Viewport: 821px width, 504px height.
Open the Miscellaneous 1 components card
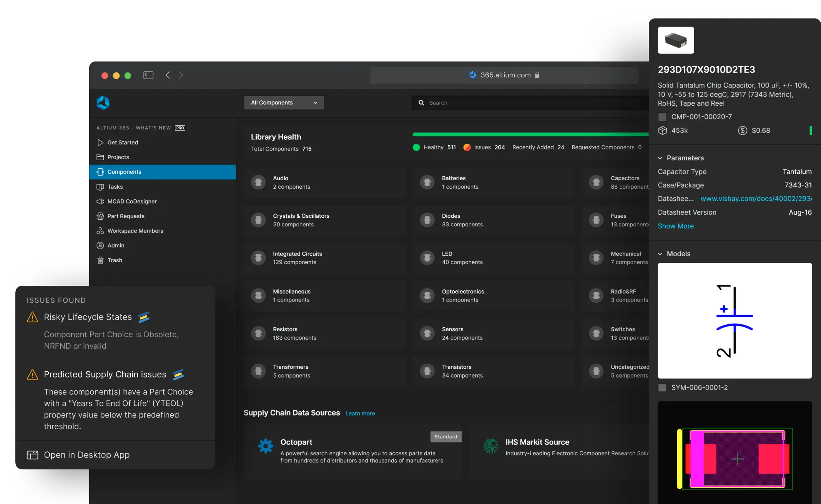(x=324, y=296)
